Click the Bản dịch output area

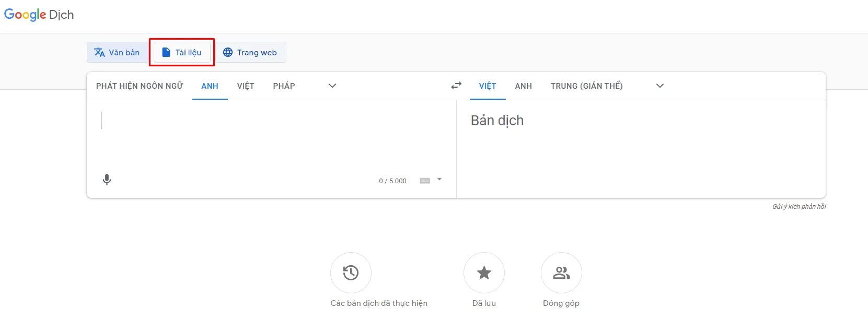(x=641, y=149)
